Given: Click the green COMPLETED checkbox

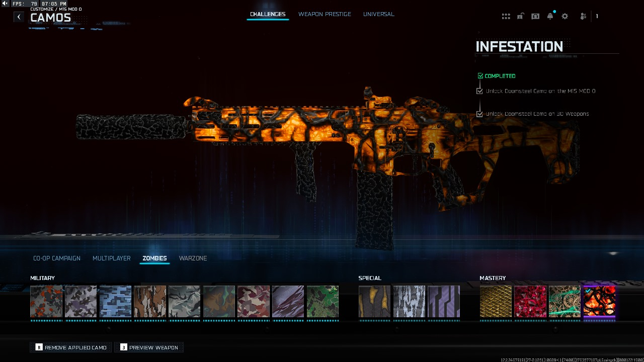Looking at the screenshot, I should pos(479,75).
